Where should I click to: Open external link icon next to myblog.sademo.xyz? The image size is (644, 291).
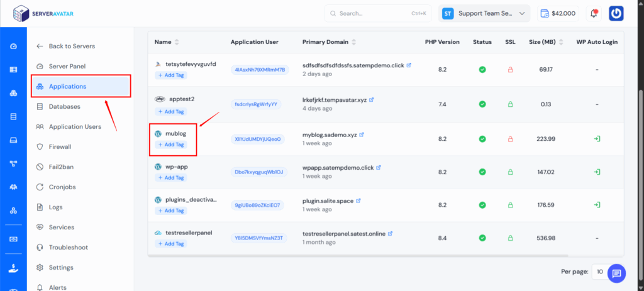click(361, 135)
